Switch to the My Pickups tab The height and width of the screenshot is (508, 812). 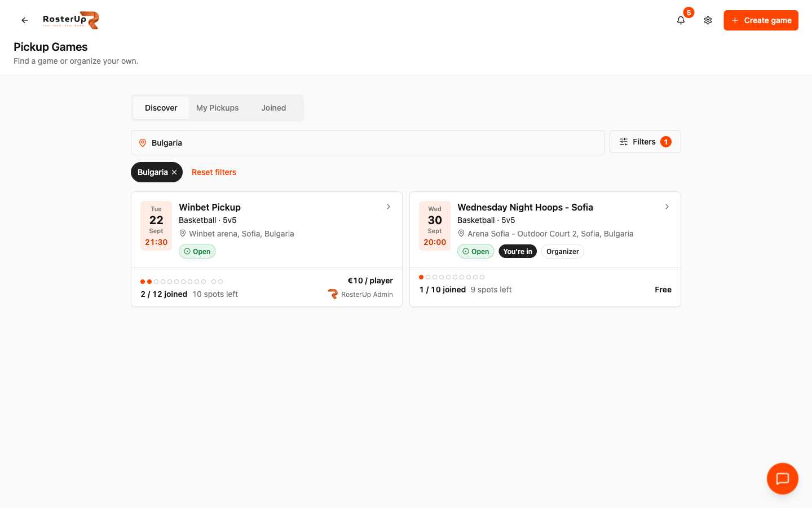[x=218, y=108]
